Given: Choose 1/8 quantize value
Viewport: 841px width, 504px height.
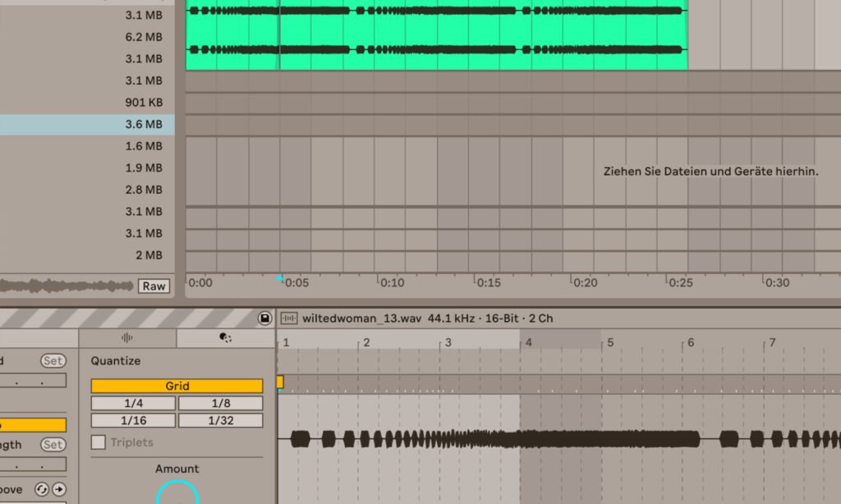Looking at the screenshot, I should click(220, 403).
